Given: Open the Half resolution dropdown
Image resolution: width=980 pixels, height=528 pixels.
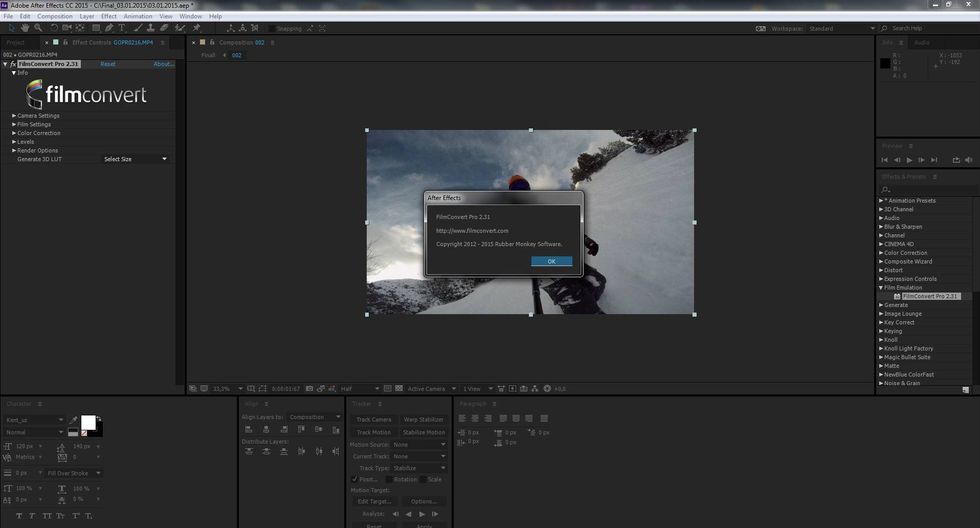Looking at the screenshot, I should [360, 389].
